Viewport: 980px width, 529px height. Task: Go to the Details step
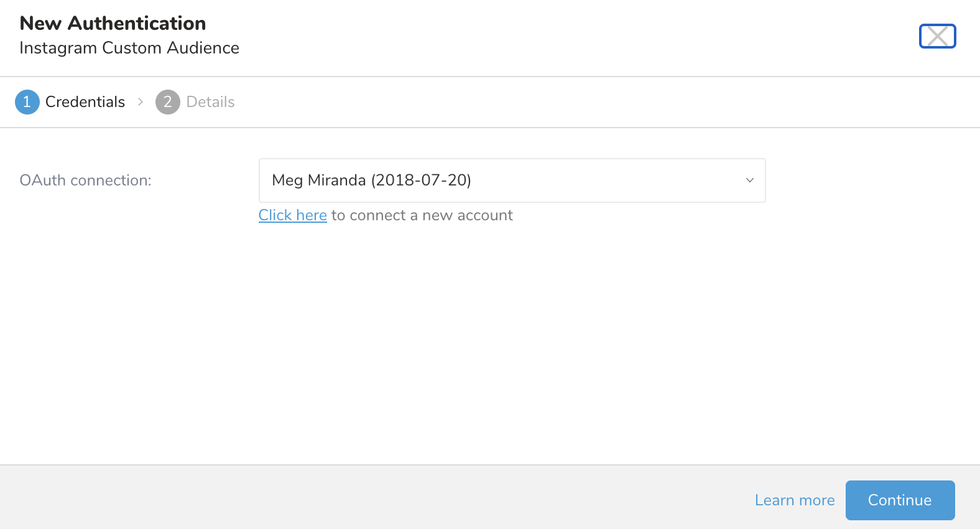pyautogui.click(x=210, y=102)
